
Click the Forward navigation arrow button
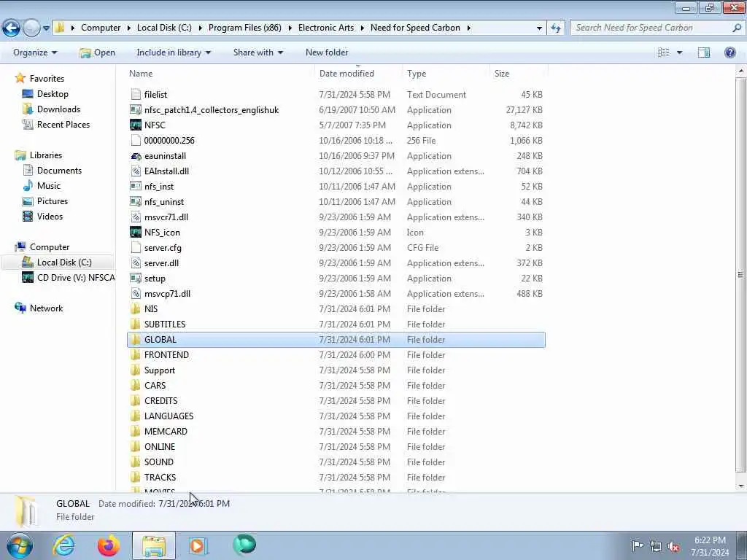tap(31, 28)
